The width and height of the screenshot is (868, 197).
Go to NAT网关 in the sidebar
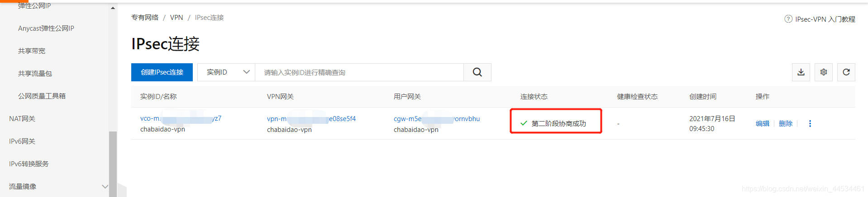click(22, 118)
